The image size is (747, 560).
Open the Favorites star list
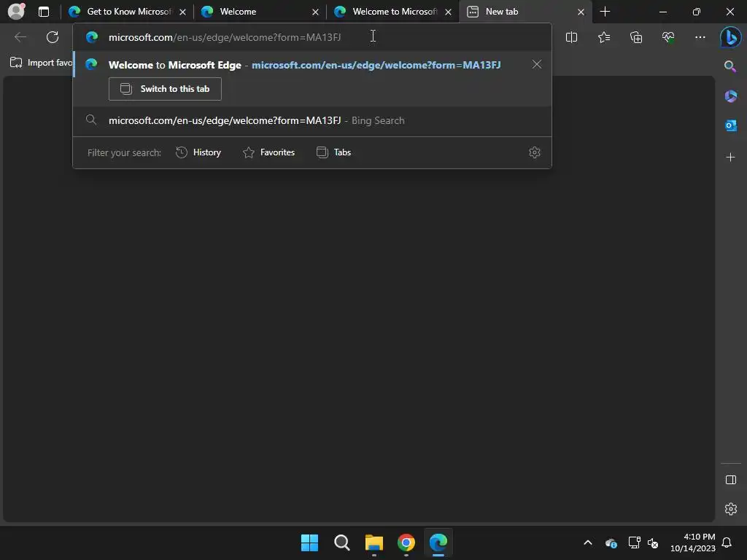point(603,37)
